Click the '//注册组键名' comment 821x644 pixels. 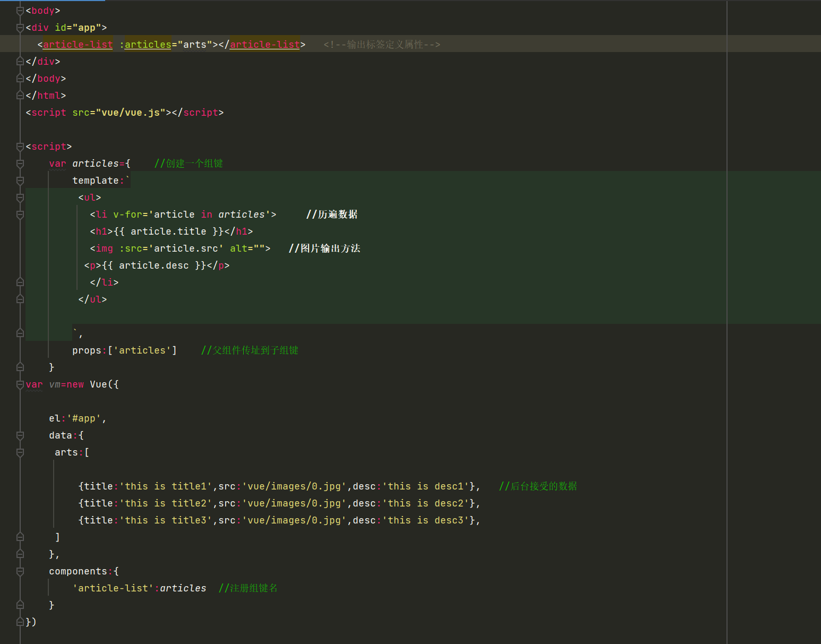248,588
